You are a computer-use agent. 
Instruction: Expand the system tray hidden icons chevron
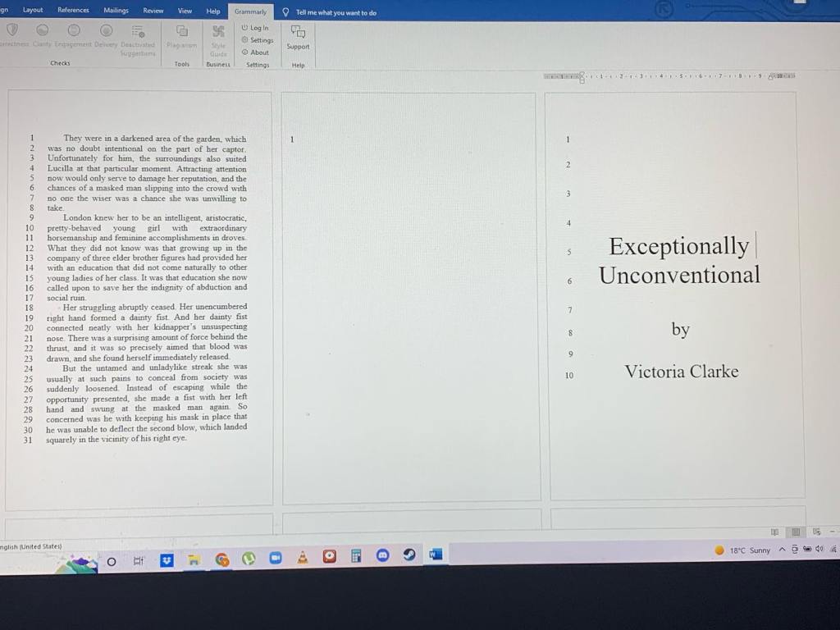[782, 550]
